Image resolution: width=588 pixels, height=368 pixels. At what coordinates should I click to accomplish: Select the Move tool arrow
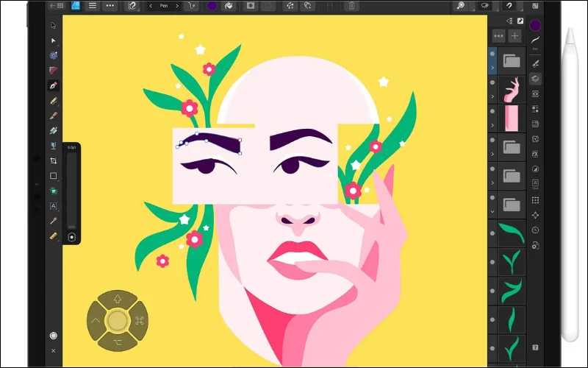(53, 26)
